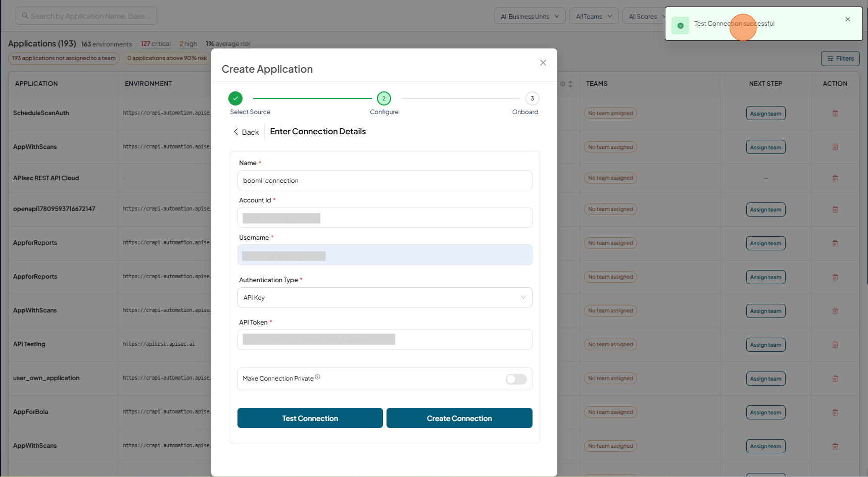Assign team to API Testing
The image size is (868, 477).
[x=765, y=345]
